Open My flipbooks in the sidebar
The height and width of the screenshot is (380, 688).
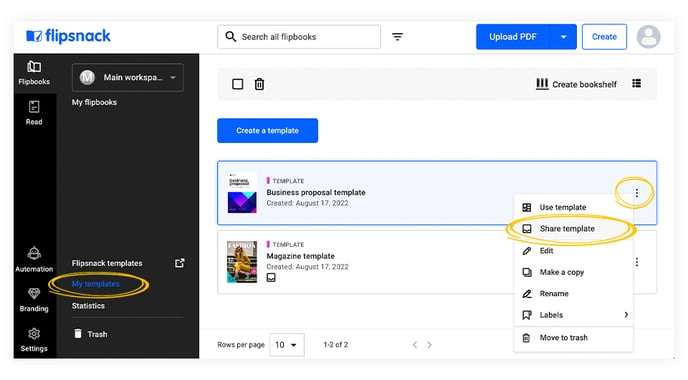tap(94, 102)
